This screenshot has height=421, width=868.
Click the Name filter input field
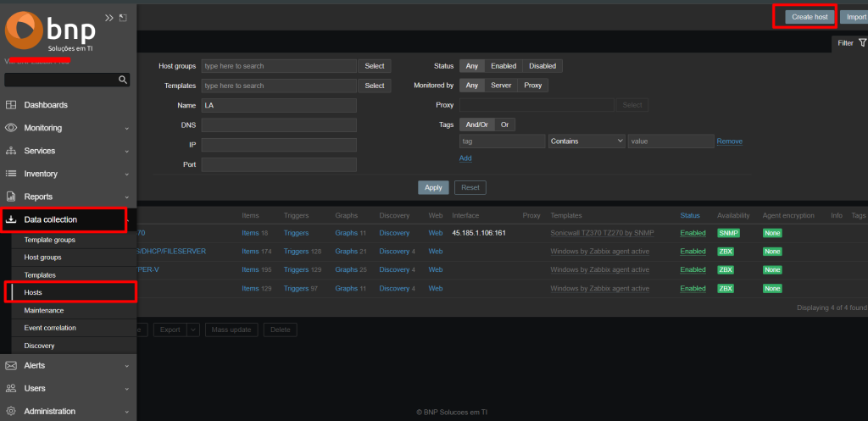[x=278, y=105]
